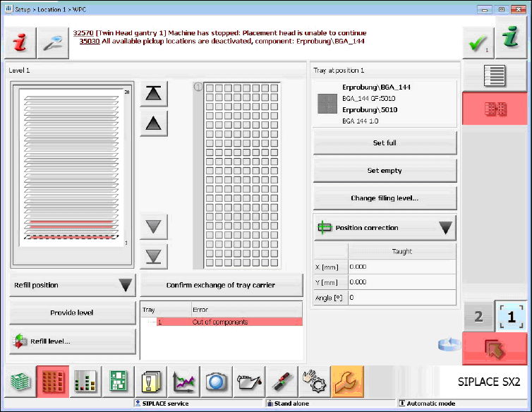
Task: Click the Set full button
Action: coord(385,143)
